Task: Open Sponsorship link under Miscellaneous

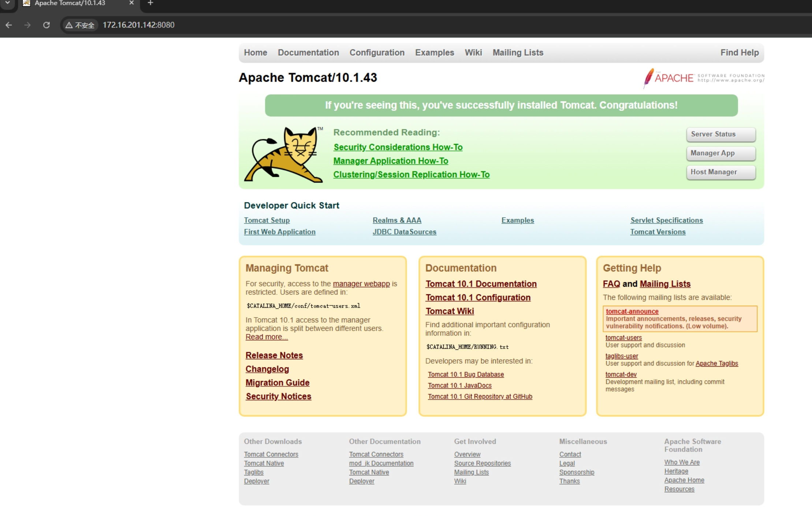Action: [x=577, y=472]
